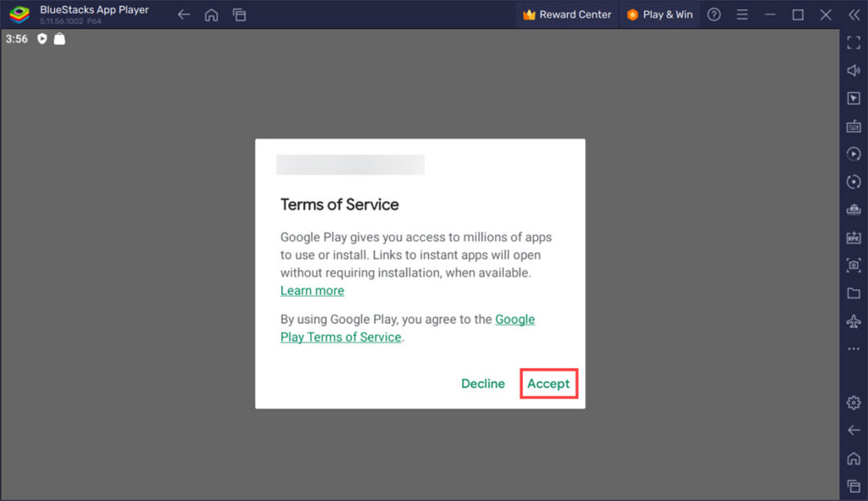Decline the Google Play Terms of Service
The width and height of the screenshot is (868, 501).
[482, 384]
